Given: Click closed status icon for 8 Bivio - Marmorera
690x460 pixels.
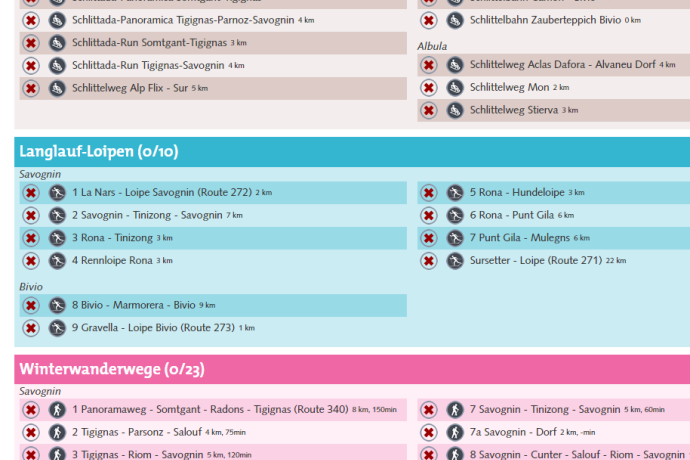Looking at the screenshot, I should pos(31,305).
